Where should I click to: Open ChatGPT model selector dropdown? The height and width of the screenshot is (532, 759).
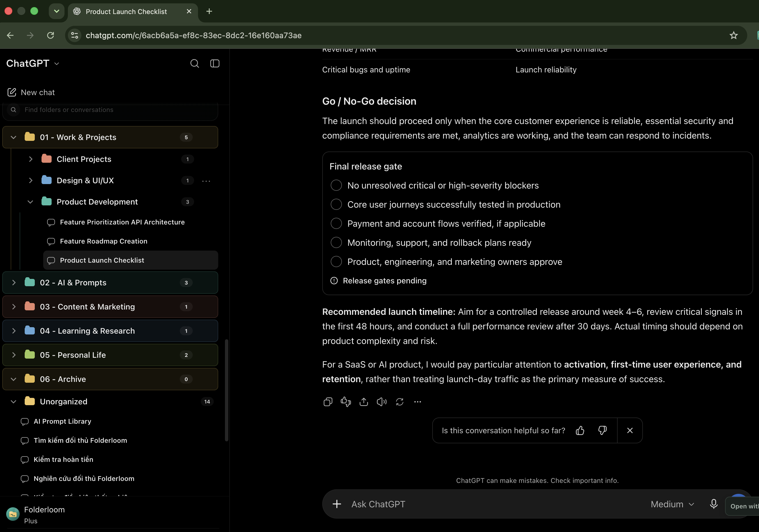tap(33, 63)
